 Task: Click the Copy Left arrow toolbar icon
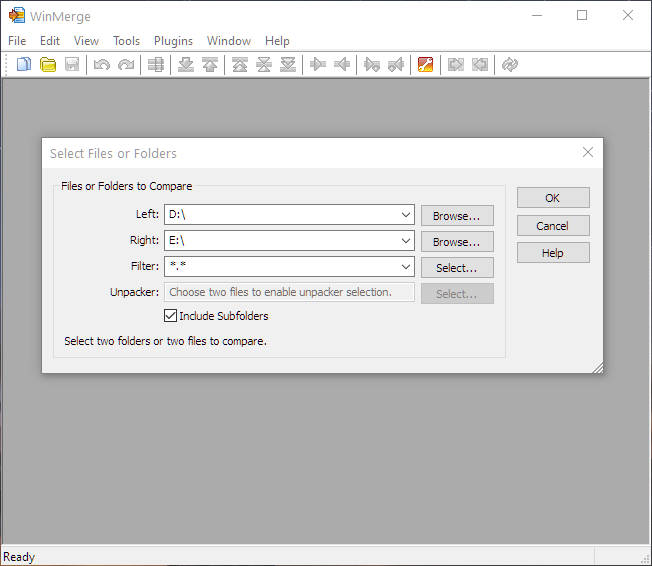pos(342,64)
